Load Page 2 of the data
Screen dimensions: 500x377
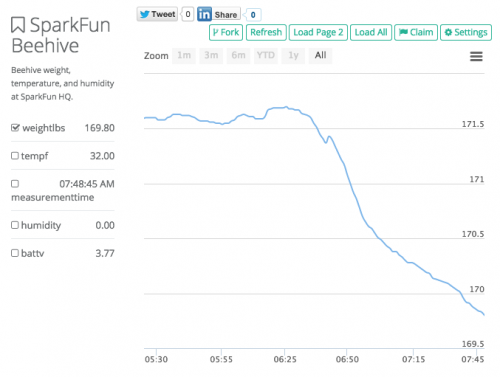pos(318,32)
